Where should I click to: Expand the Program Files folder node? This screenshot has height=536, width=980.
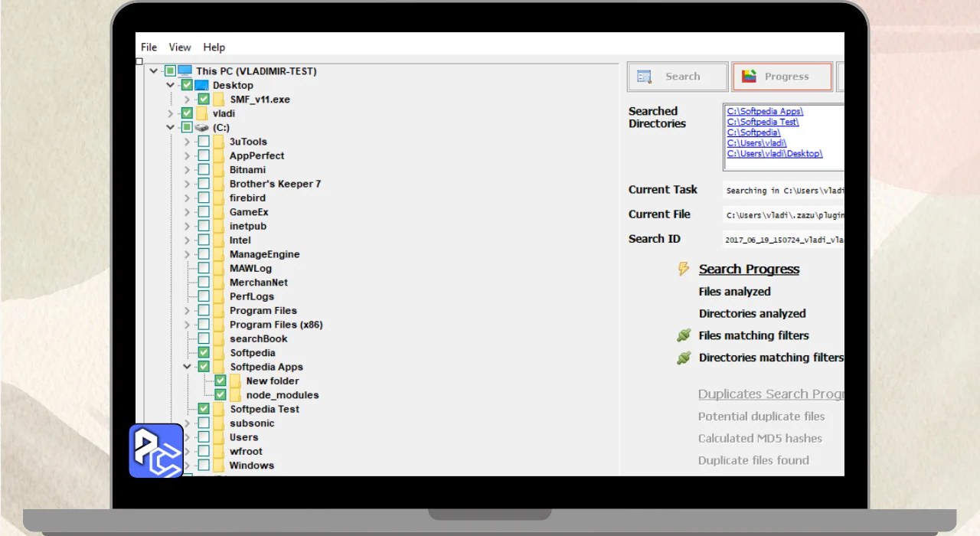coord(188,310)
